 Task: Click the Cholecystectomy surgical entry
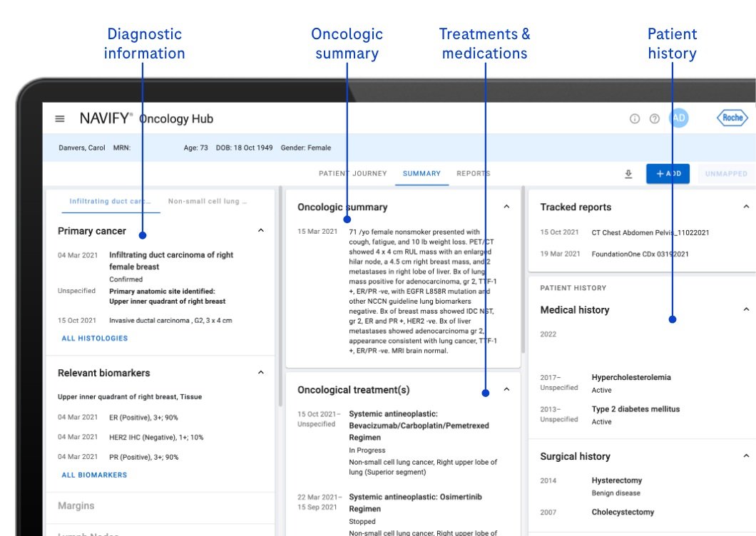(623, 512)
